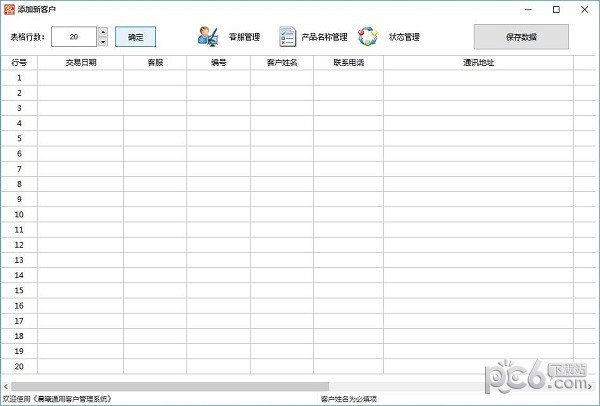Select the 联系电话 column header
This screenshot has height=406, width=600.
click(x=349, y=63)
